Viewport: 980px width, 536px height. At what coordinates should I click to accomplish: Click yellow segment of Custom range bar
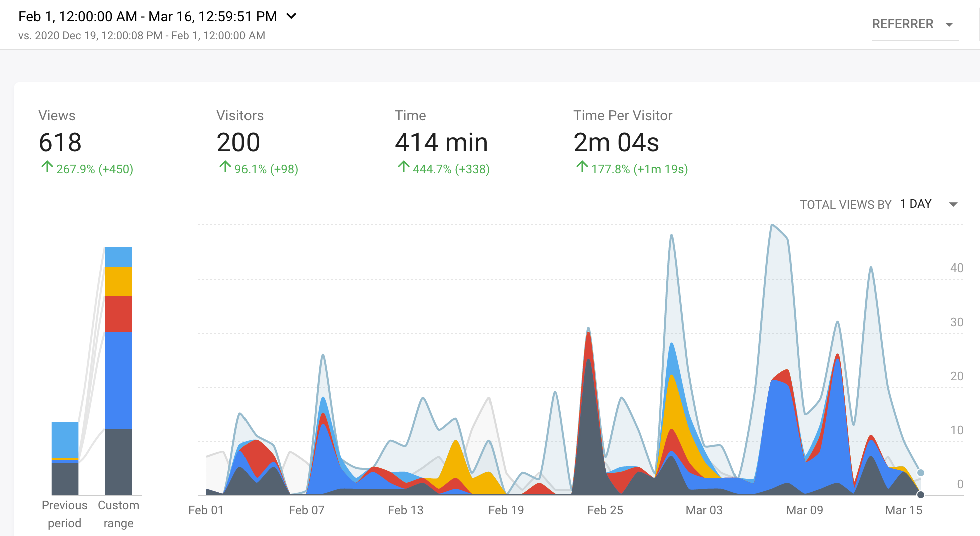pyautogui.click(x=118, y=282)
